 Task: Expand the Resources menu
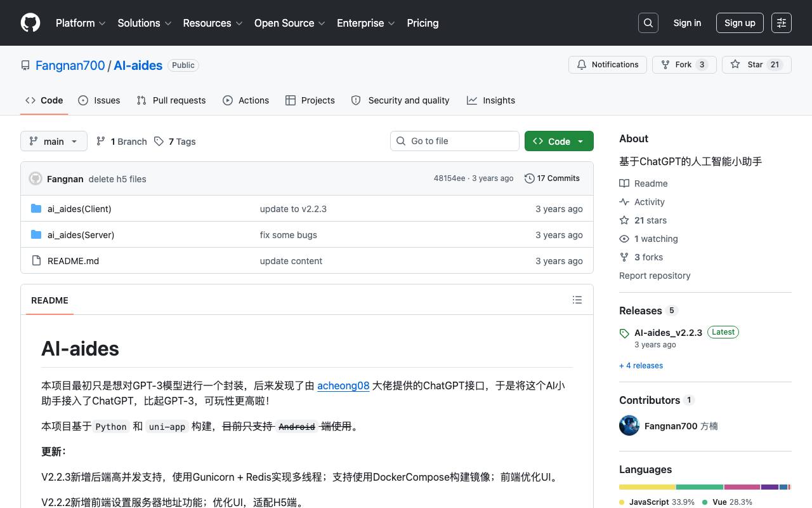(213, 23)
